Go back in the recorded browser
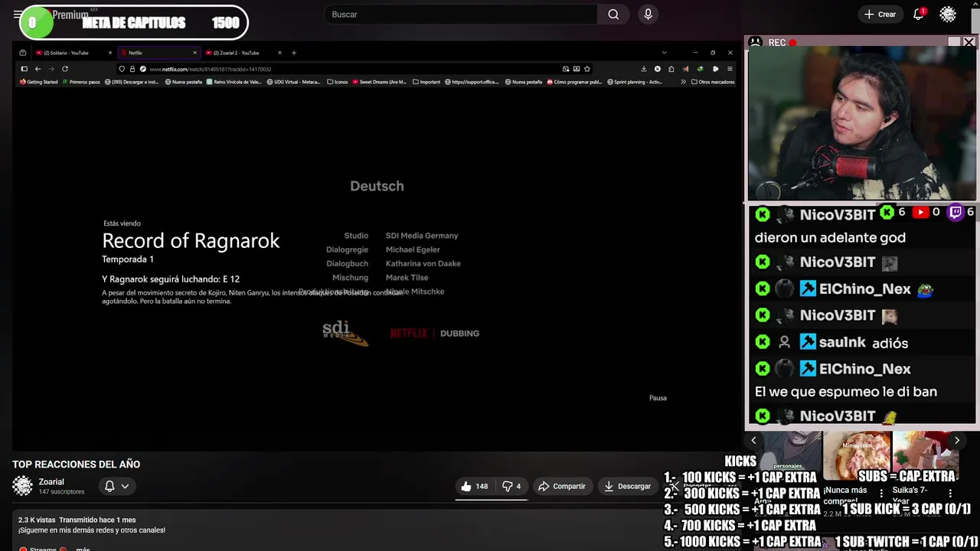This screenshot has width=980, height=551. tap(38, 69)
